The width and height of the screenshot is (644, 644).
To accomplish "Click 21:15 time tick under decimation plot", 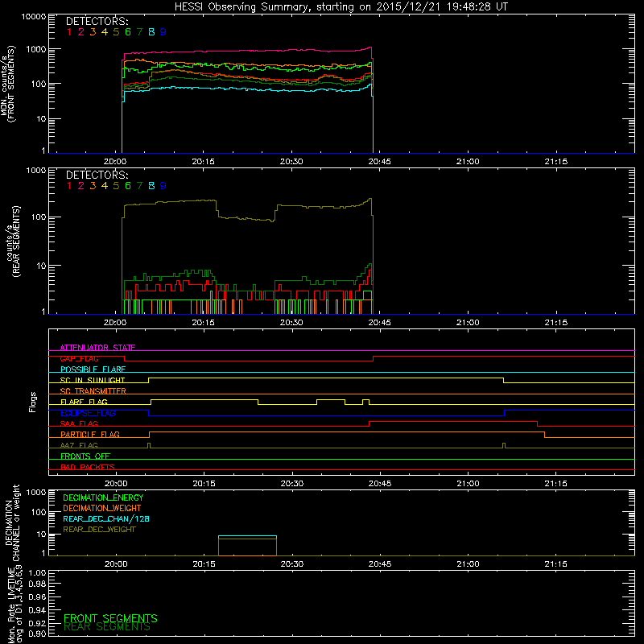I will 556,564.
